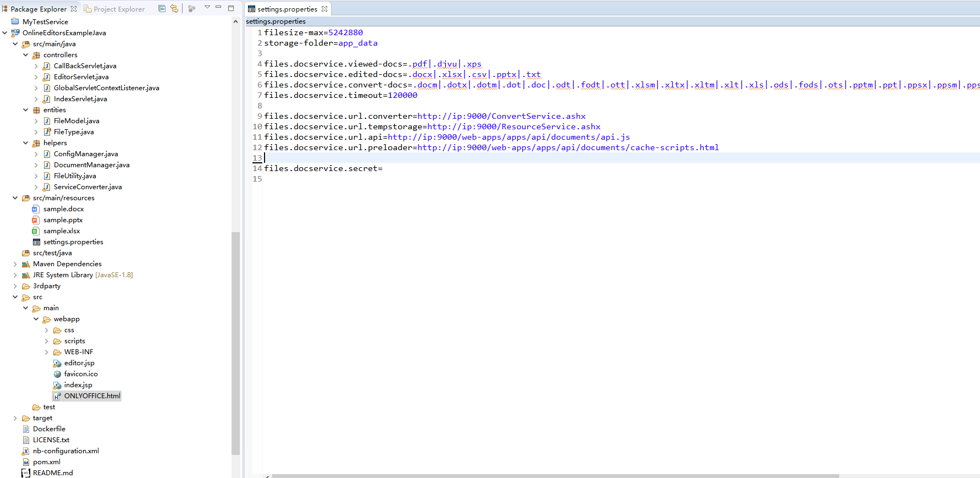Screen dimensions: 980x478
Task: Select the sample.xlsx file icon
Action: click(36, 231)
